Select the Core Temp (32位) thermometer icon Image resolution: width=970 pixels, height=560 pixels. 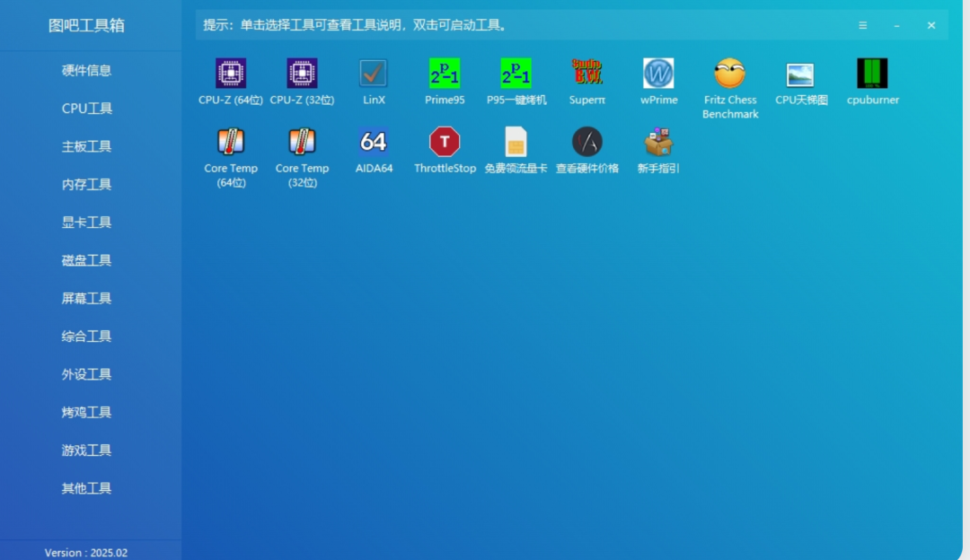point(302,142)
